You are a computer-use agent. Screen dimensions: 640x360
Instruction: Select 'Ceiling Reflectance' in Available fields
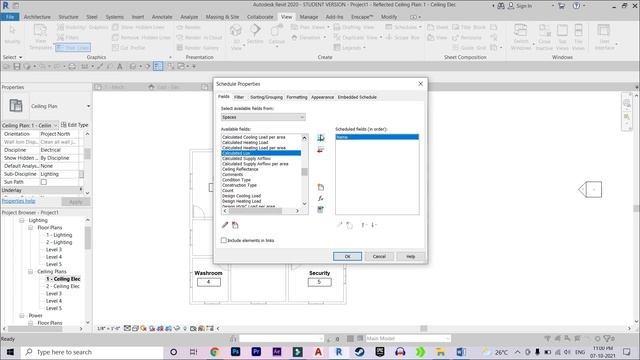240,169
